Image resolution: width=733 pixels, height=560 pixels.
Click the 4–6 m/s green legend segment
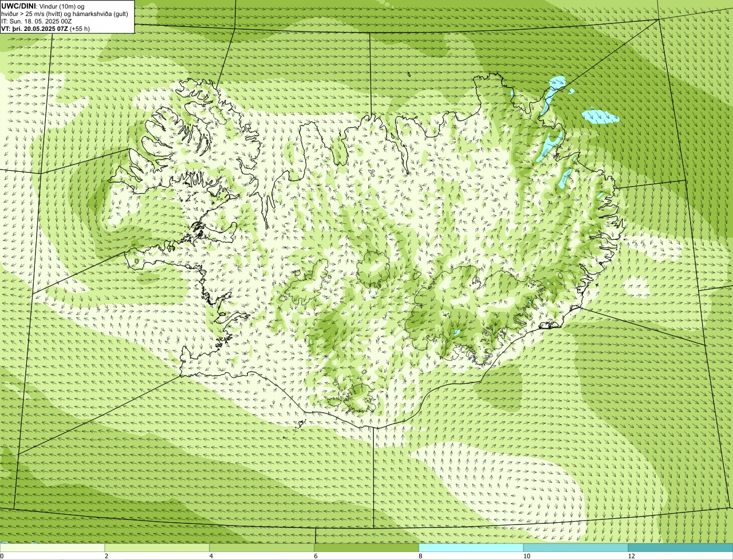[x=262, y=547]
